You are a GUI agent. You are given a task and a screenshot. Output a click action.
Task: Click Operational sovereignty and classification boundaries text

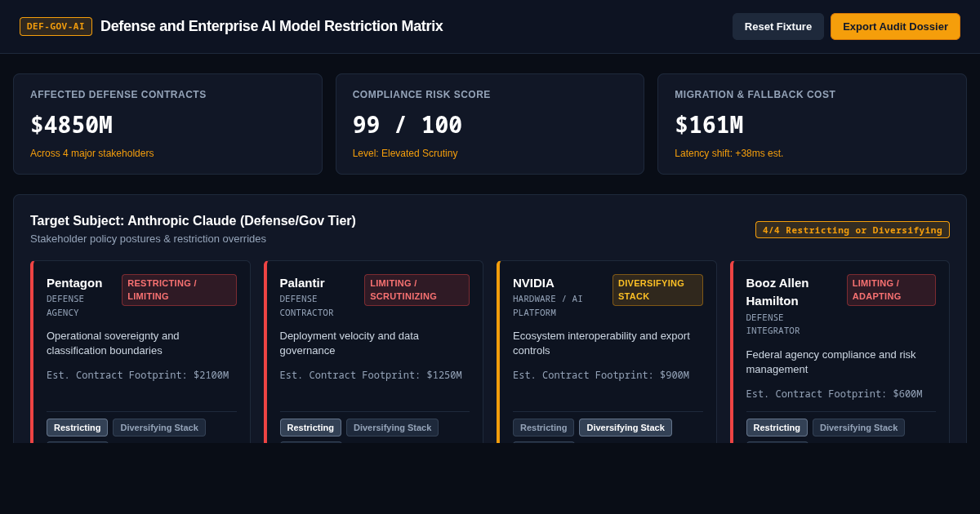click(113, 343)
